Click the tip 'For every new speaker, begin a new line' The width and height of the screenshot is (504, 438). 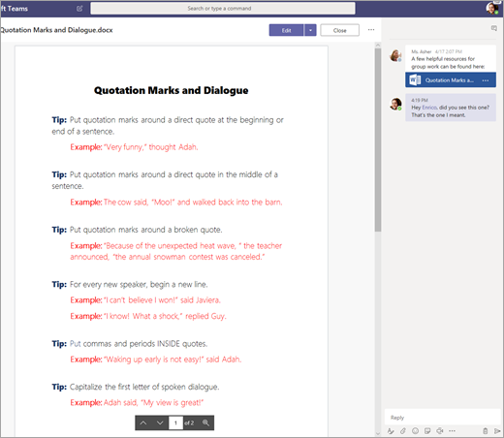tap(130, 285)
